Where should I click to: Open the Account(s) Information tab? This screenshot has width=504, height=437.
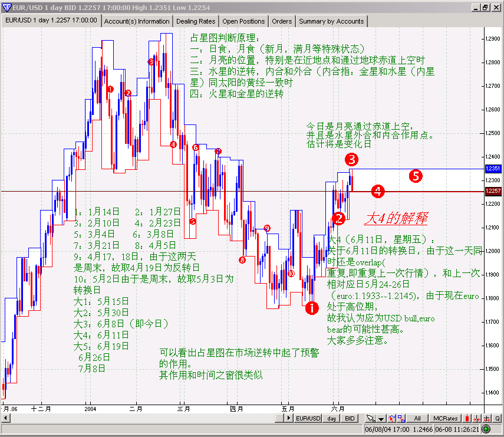point(137,21)
